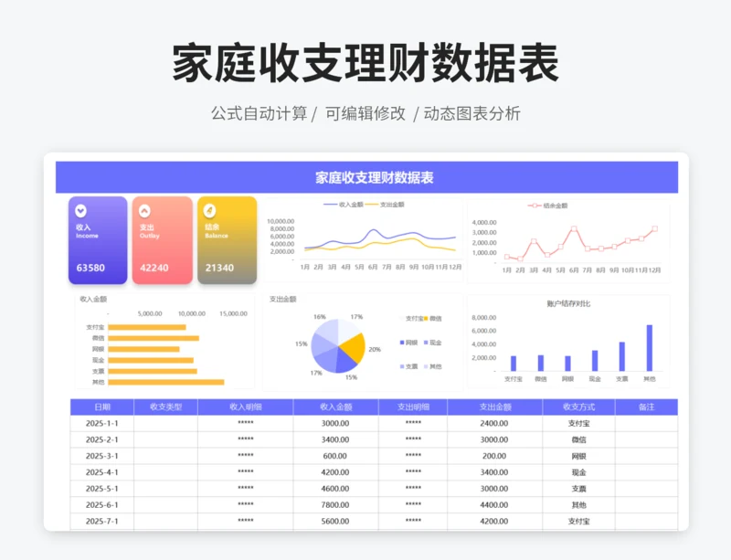Image resolution: width=731 pixels, height=560 pixels.
Task: Click the 收入金额 legend entry in the line chart
Action: (344, 205)
